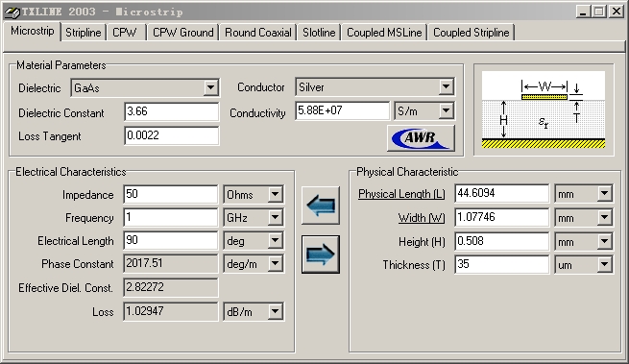Click the AWR logo button

coord(421,138)
